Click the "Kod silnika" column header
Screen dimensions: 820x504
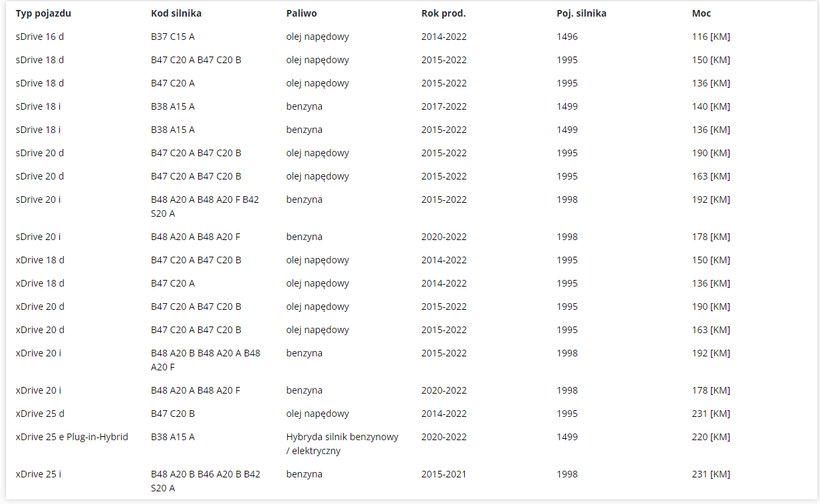pyautogui.click(x=176, y=13)
